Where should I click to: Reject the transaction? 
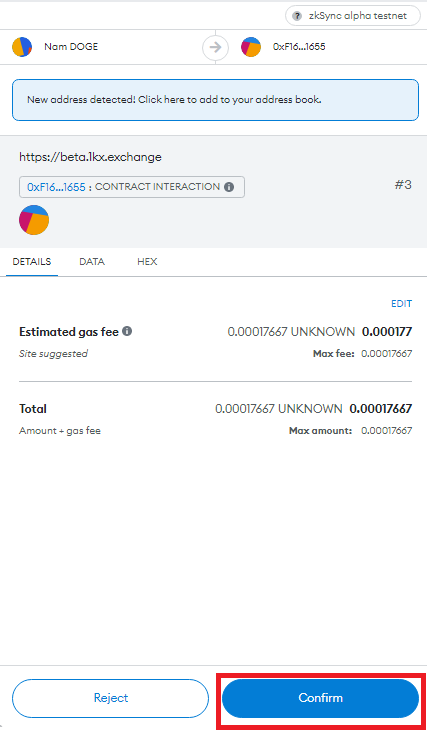(110, 698)
